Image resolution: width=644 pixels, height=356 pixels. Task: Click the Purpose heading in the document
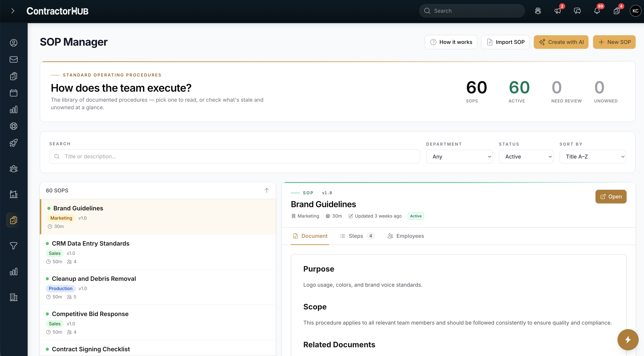click(x=319, y=269)
